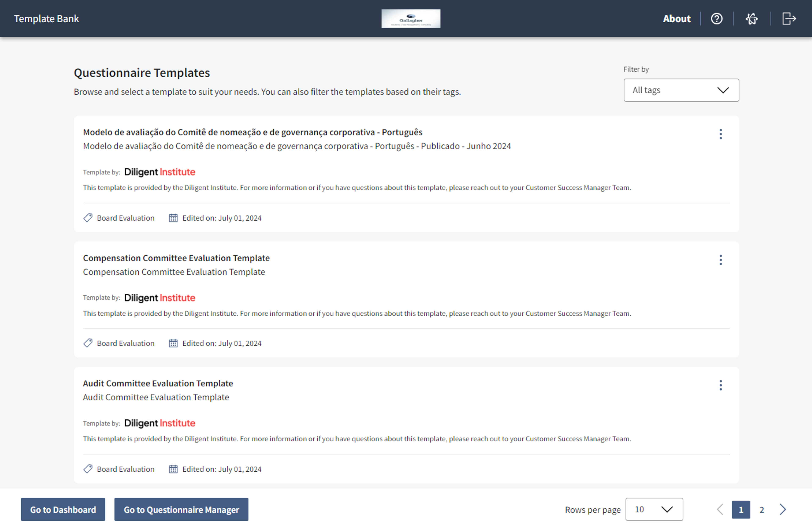Screen dimensions: 812x530
Task: Click Diligent Institute description in Modelo de avaliação card
Action: pyautogui.click(x=357, y=188)
